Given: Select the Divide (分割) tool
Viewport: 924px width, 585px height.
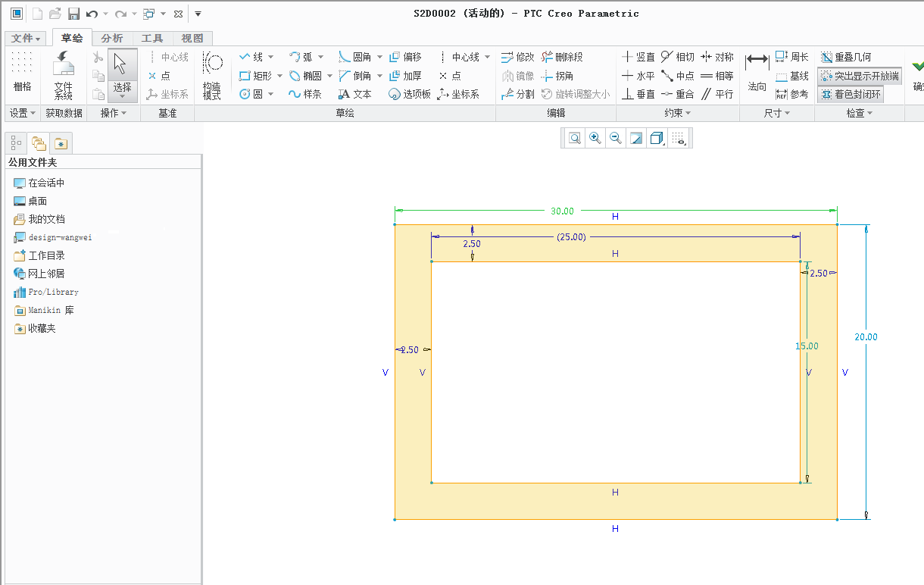Looking at the screenshot, I should tap(518, 94).
